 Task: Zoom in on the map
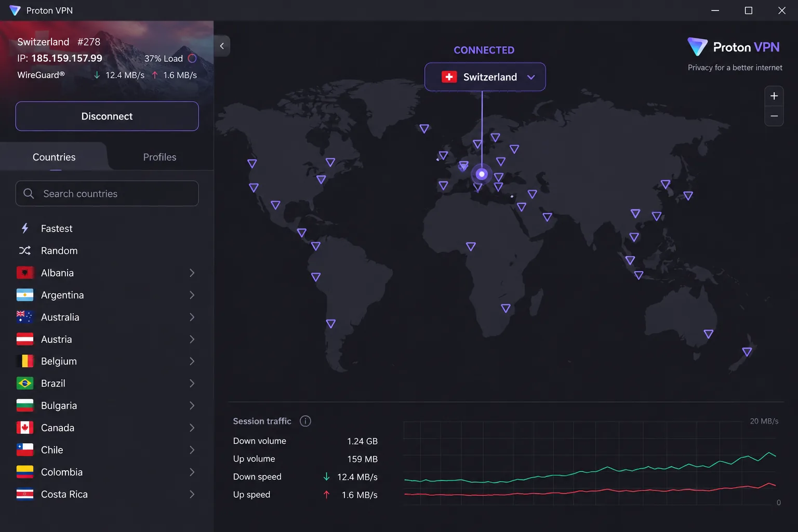[x=774, y=96]
